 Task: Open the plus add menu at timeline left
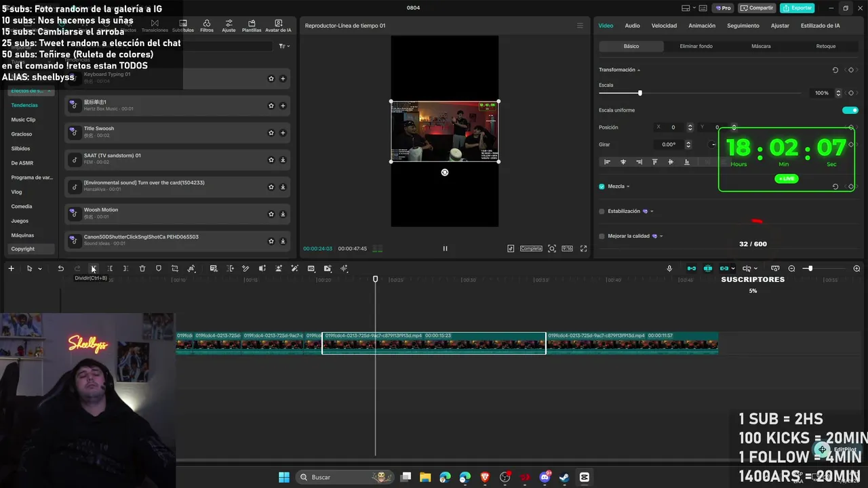(x=11, y=268)
